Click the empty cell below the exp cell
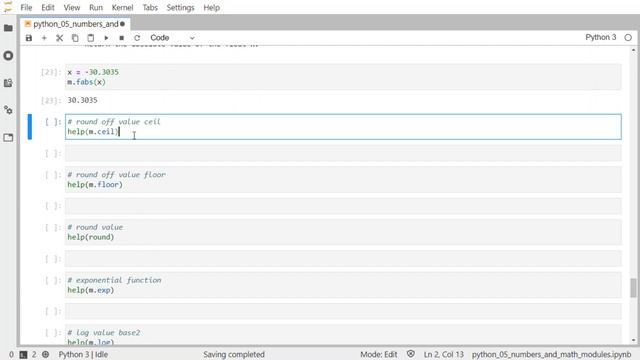Viewport: 640px width, 360px height. 343,311
